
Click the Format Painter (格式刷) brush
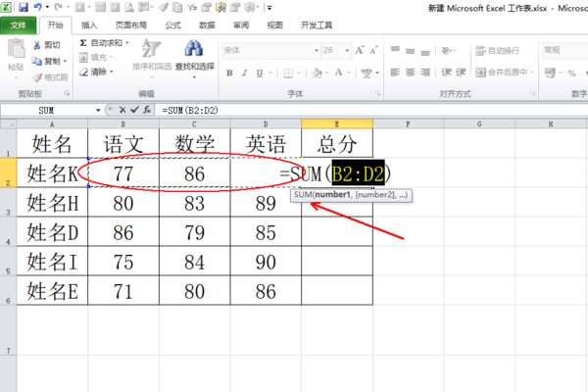point(37,77)
